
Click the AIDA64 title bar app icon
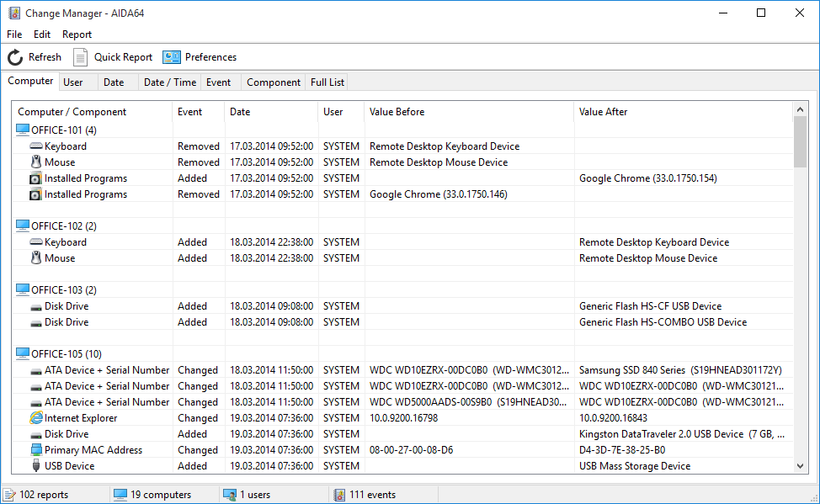coord(14,13)
